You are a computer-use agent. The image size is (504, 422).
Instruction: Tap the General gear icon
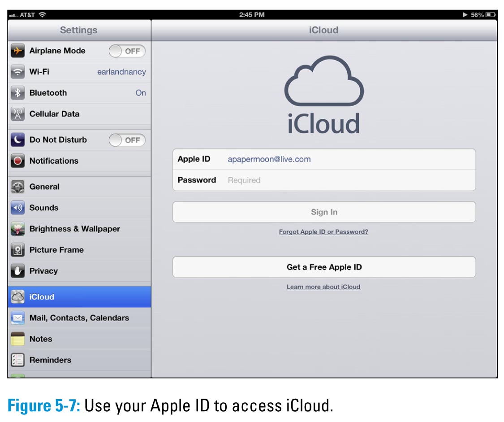pyautogui.click(x=17, y=187)
